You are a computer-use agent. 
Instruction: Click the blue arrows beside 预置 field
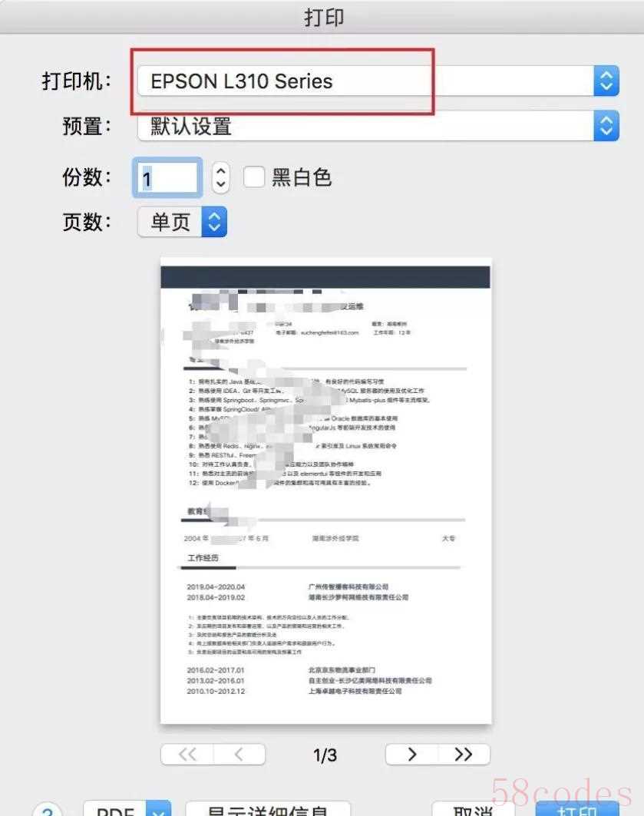point(606,125)
